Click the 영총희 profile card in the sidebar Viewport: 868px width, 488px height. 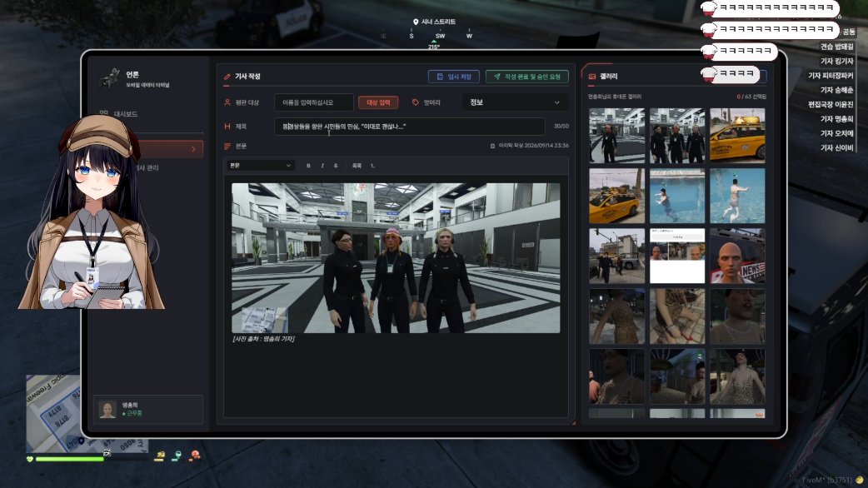(x=147, y=410)
